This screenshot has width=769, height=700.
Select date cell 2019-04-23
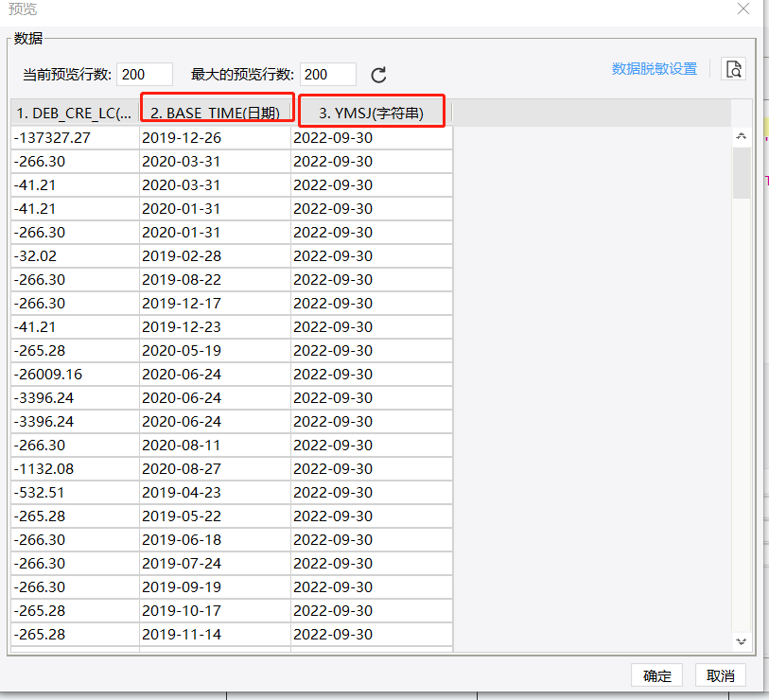pos(216,493)
